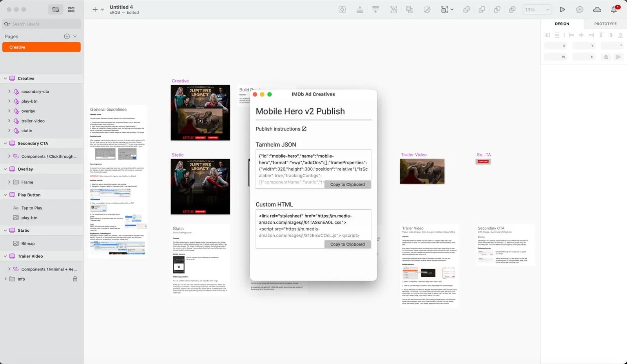The image size is (627, 364).
Task: Open the Insert menu dropdown arrow
Action: click(x=103, y=9)
